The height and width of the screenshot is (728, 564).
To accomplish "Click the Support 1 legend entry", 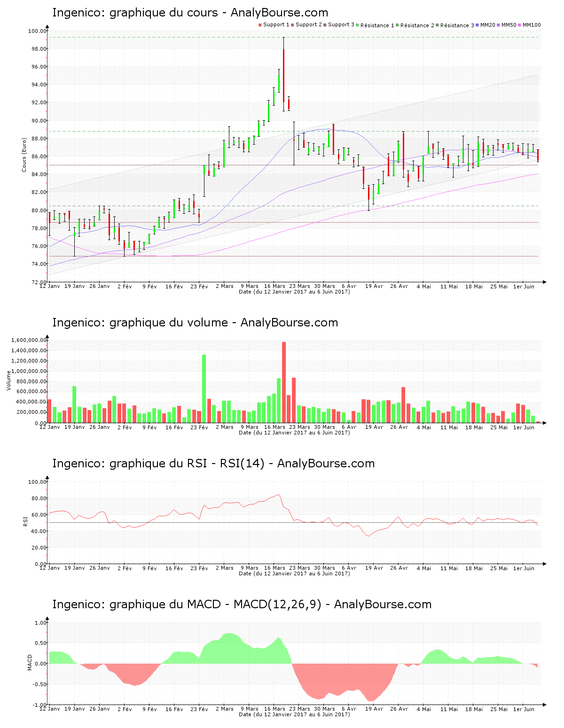I will coord(274,25).
